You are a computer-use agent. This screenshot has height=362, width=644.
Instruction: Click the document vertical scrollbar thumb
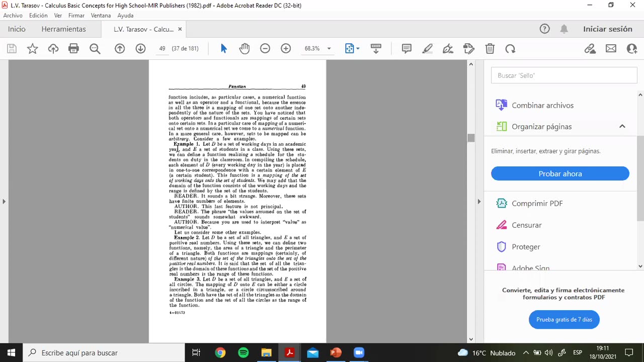click(x=471, y=138)
